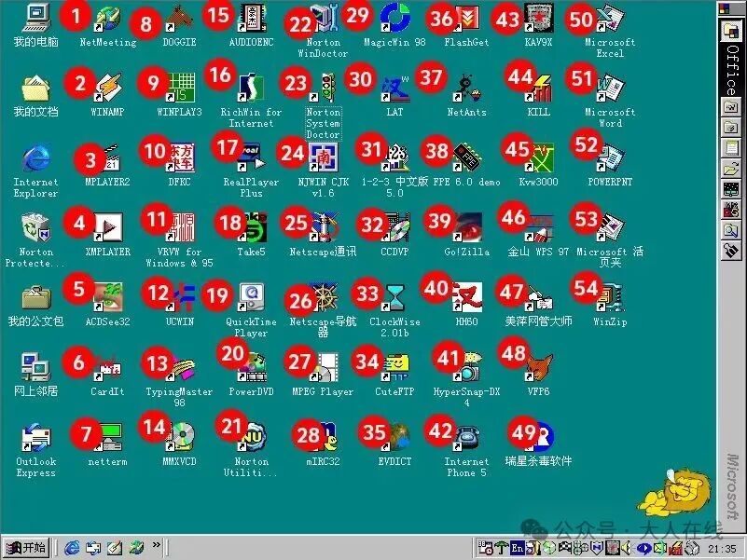Select the DFKC desktop icon

click(180, 158)
